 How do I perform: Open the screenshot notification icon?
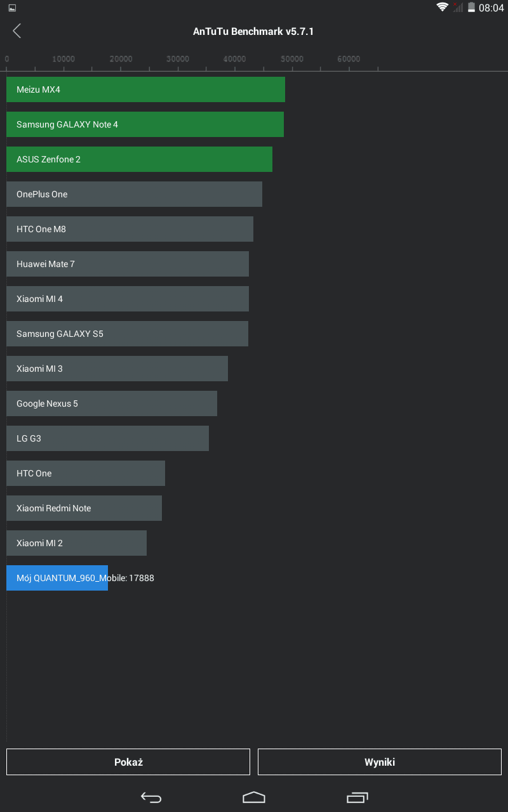(12, 8)
